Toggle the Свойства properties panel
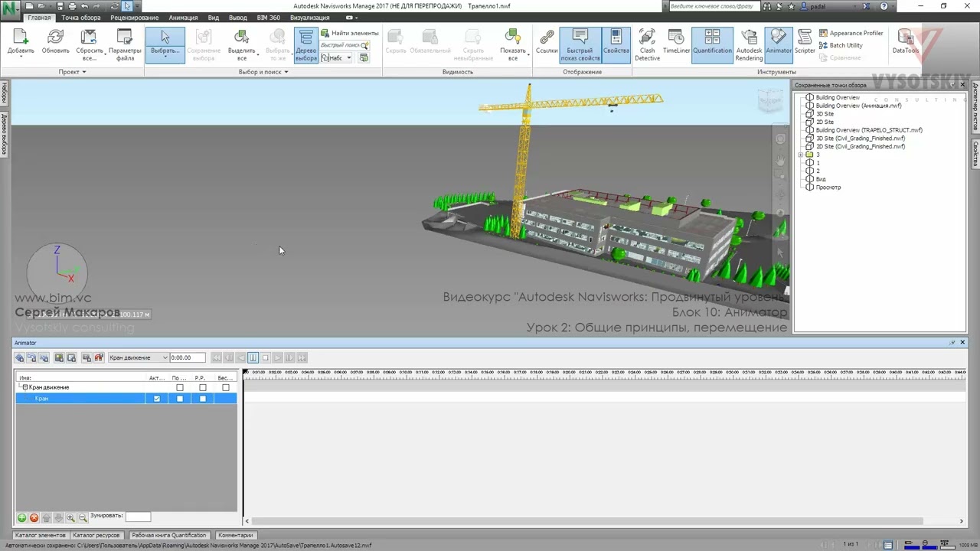The height and width of the screenshot is (551, 980). pyautogui.click(x=616, y=45)
